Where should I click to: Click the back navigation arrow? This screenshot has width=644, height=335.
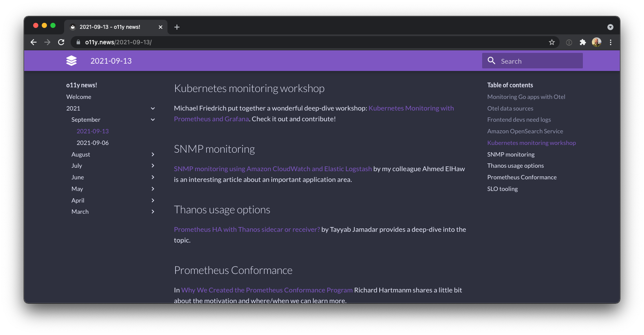[x=34, y=42]
